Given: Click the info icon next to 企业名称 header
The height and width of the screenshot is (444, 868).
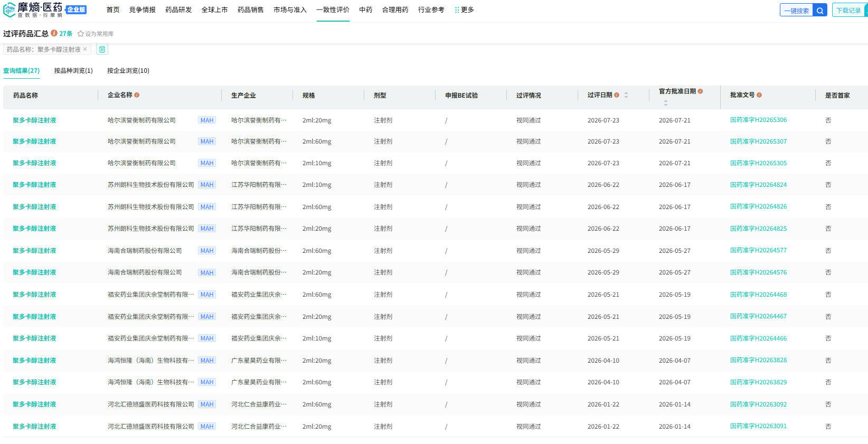Looking at the screenshot, I should 137,95.
